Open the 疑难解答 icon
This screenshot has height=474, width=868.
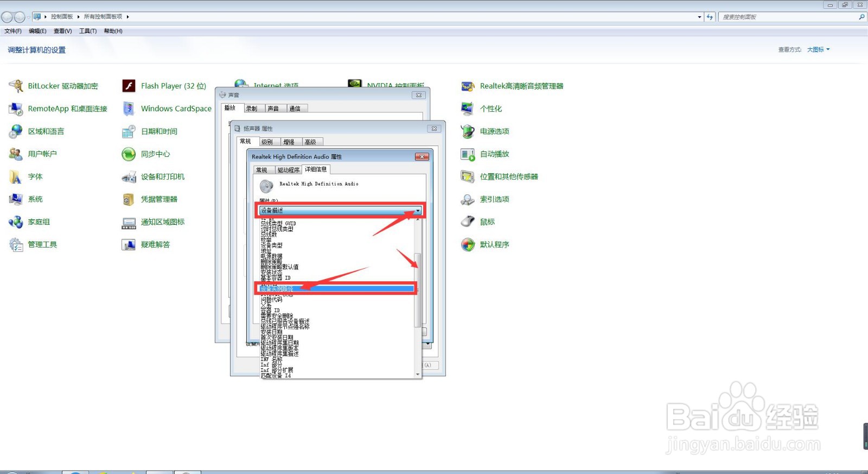129,245
